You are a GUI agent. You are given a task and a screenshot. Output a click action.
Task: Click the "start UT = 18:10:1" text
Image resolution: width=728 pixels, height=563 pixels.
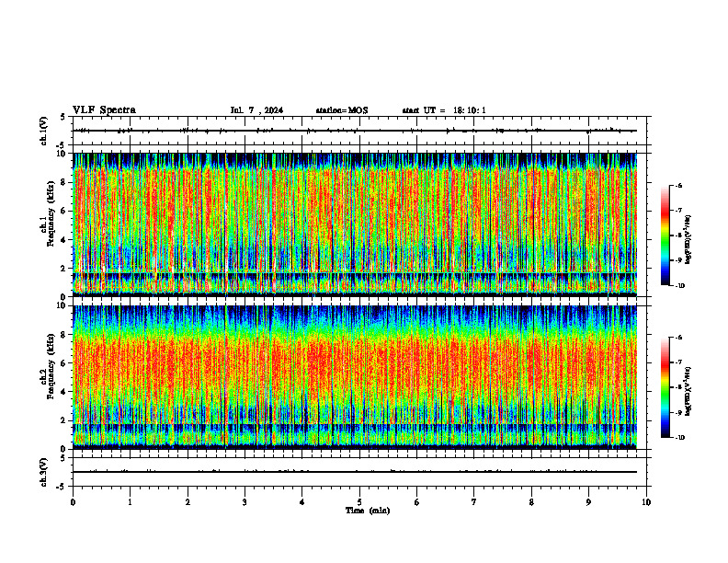444,110
